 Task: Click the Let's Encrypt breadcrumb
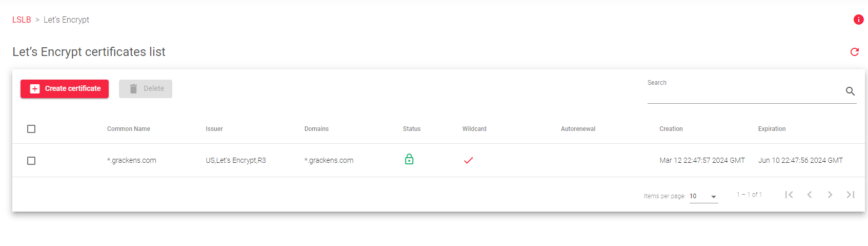pyautogui.click(x=66, y=20)
